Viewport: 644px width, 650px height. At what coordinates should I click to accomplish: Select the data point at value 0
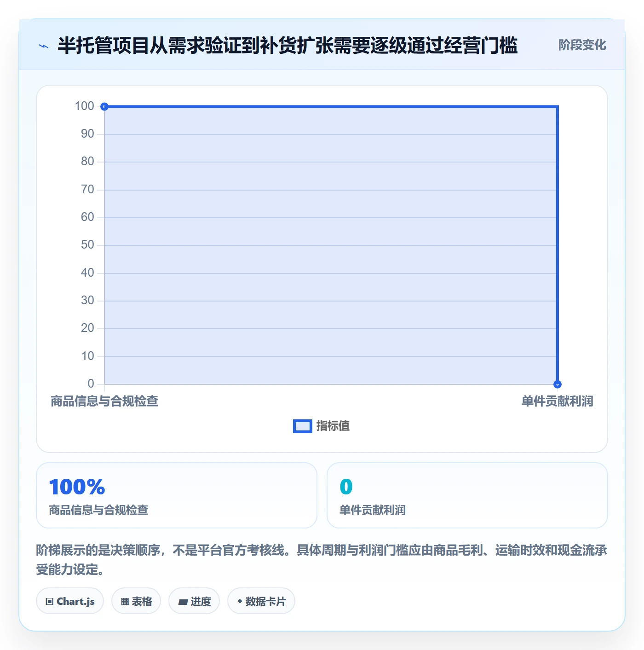click(x=558, y=384)
